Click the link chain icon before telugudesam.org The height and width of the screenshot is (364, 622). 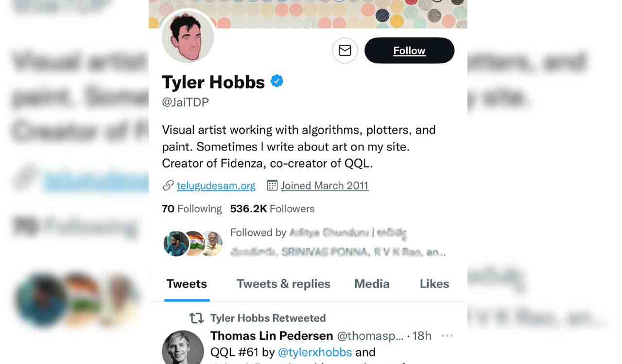[168, 185]
